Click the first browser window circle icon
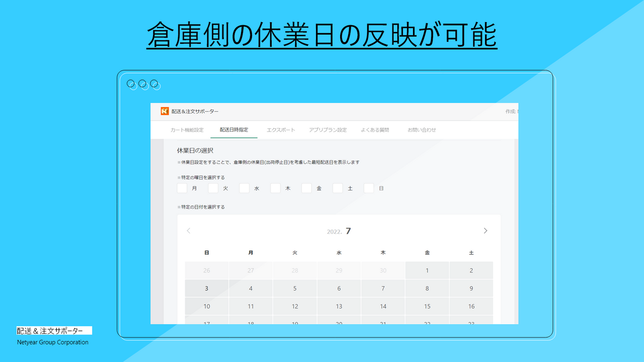Screen dimensions: 644x362 coord(132,84)
